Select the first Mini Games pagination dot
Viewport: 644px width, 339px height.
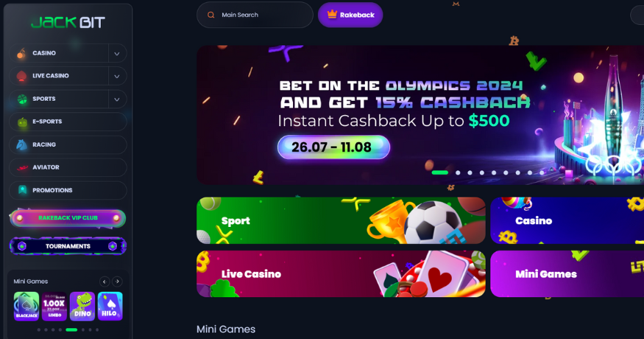tap(38, 329)
